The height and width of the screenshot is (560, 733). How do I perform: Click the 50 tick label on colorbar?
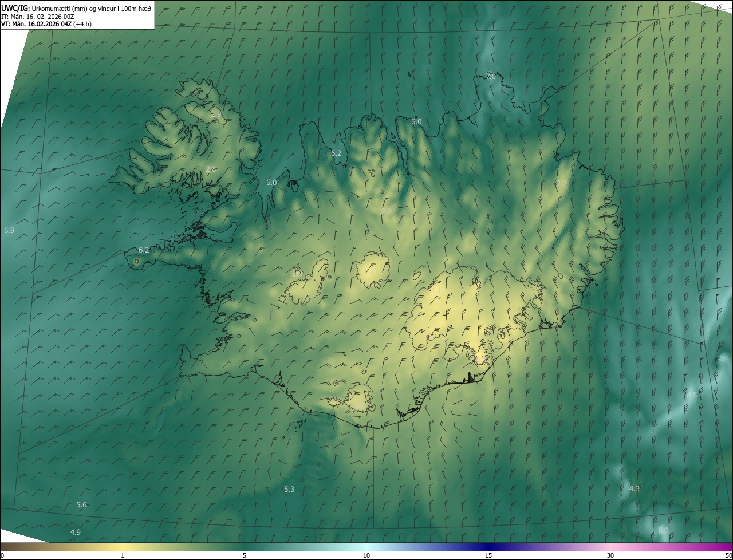pyautogui.click(x=728, y=555)
